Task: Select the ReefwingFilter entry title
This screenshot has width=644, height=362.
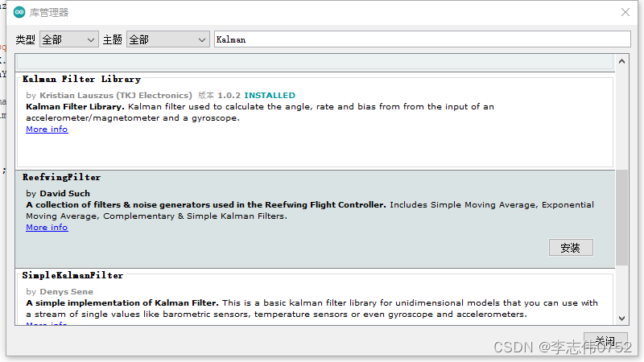Action: coord(62,177)
